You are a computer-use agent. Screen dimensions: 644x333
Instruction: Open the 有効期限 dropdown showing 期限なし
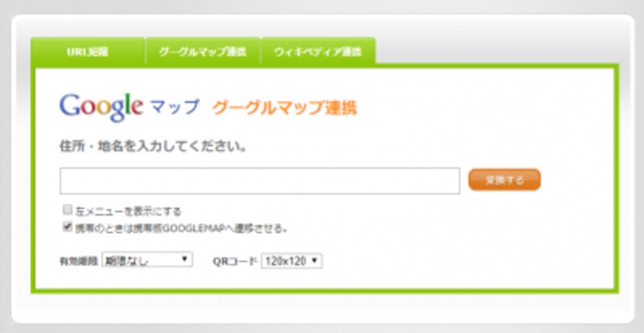(x=147, y=260)
